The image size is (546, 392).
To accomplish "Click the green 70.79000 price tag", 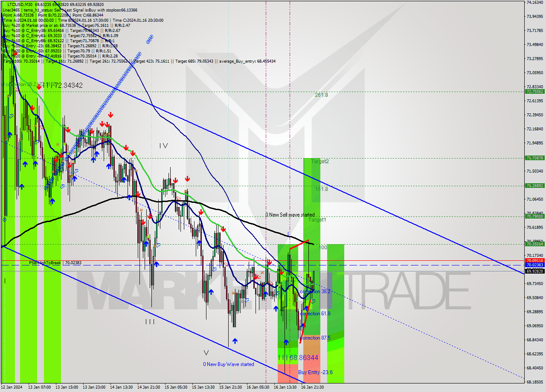I will click(x=535, y=216).
